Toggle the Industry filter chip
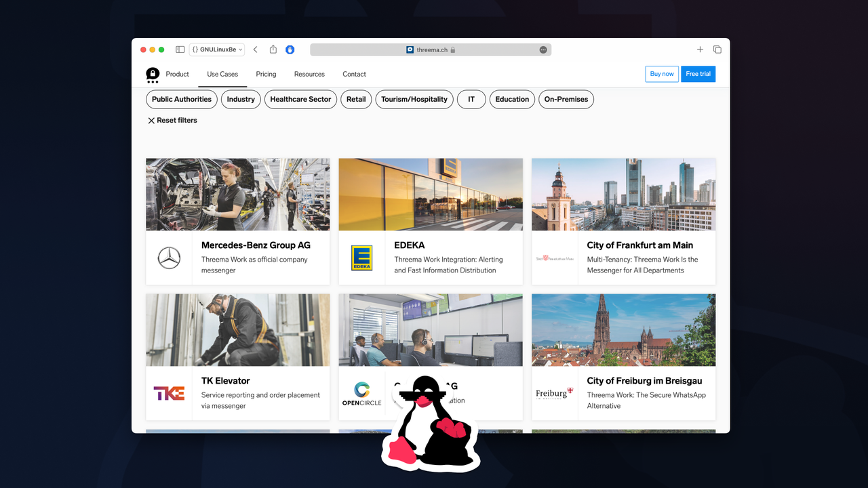 [241, 99]
